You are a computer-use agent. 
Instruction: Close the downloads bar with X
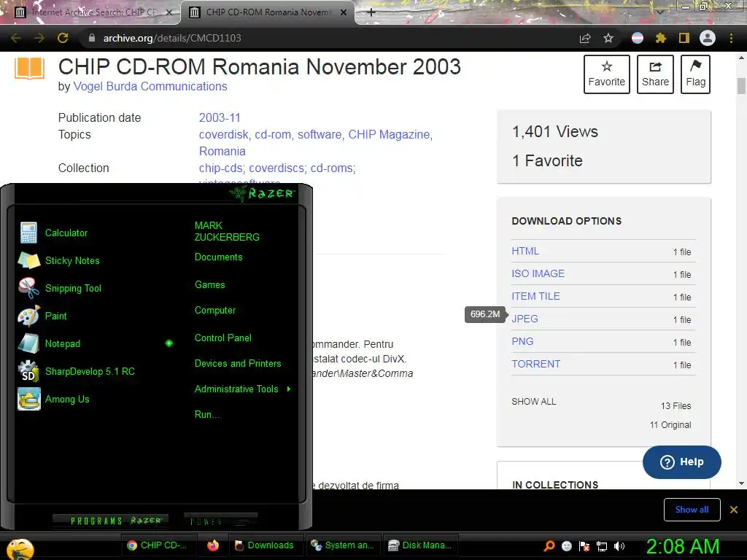[x=734, y=510]
